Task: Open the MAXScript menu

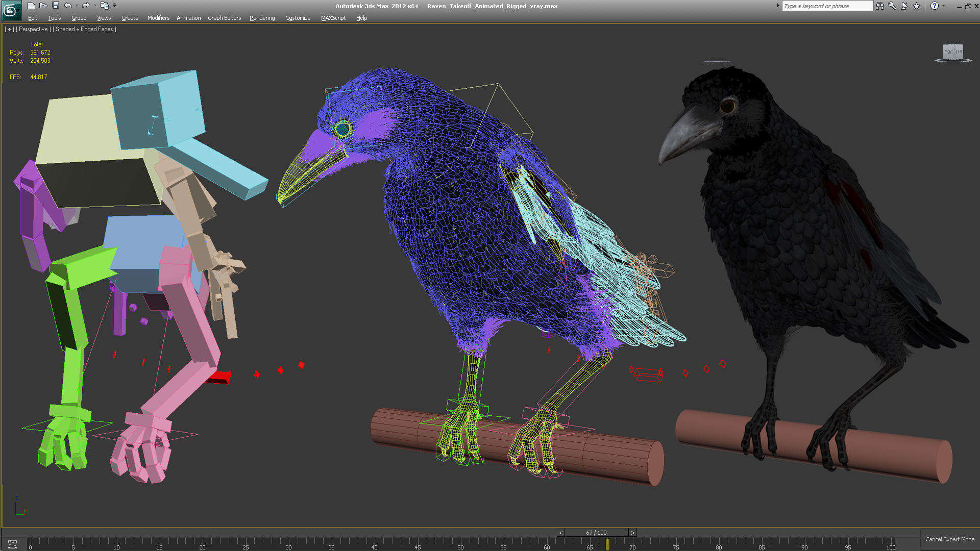Action: pos(333,18)
